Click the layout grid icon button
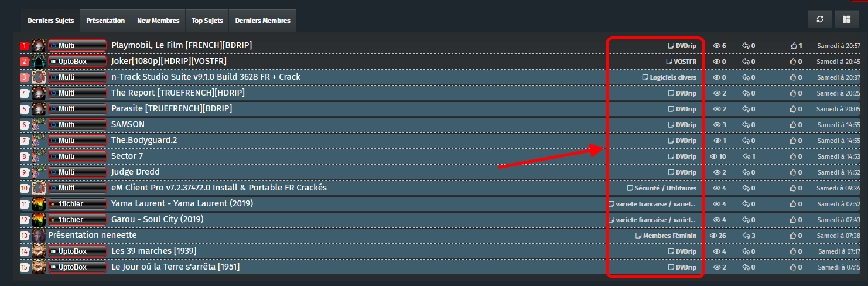The height and width of the screenshot is (286, 868). point(846,19)
